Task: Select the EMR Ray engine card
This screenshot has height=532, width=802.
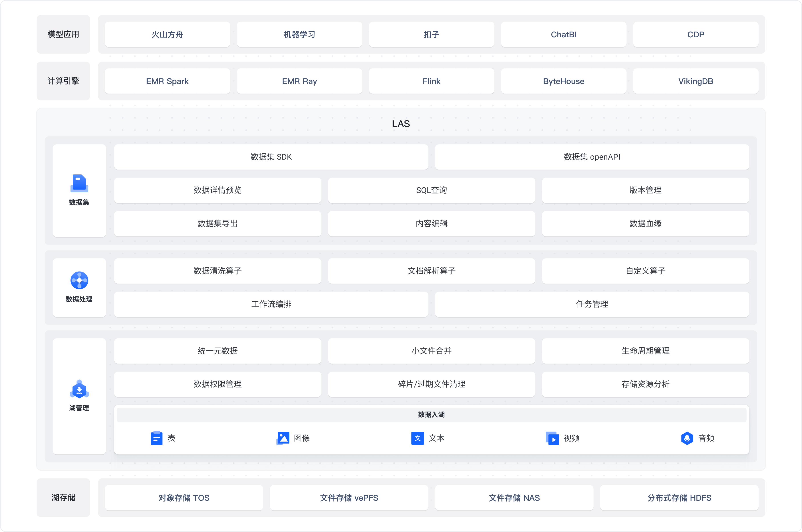Action: 300,81
